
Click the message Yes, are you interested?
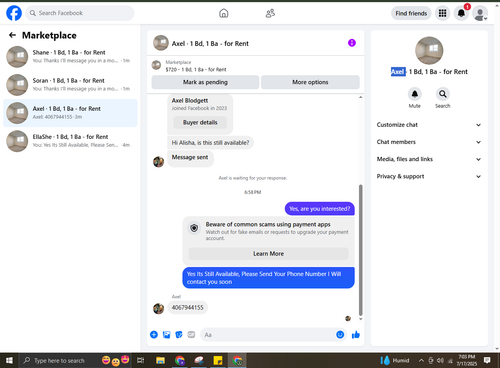pos(320,209)
